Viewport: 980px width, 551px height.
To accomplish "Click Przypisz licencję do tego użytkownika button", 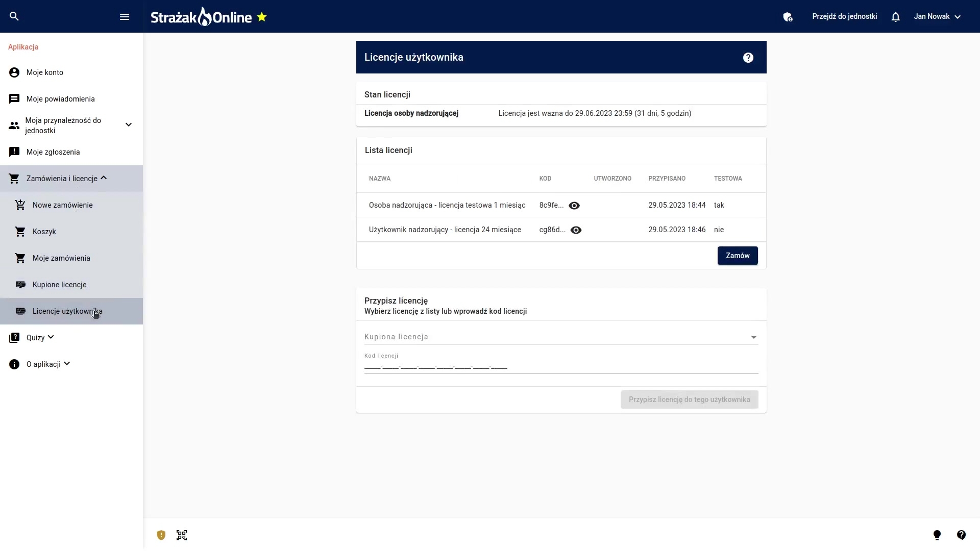I will [x=690, y=399].
